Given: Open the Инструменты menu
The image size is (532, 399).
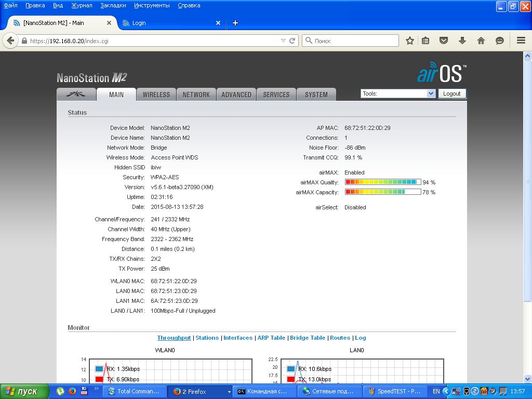Looking at the screenshot, I should tap(152, 5).
